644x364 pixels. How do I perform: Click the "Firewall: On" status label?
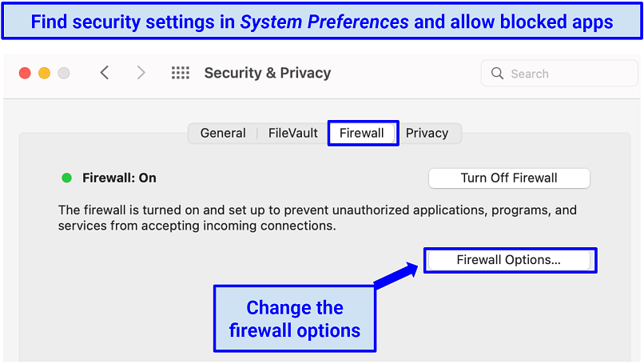[119, 178]
